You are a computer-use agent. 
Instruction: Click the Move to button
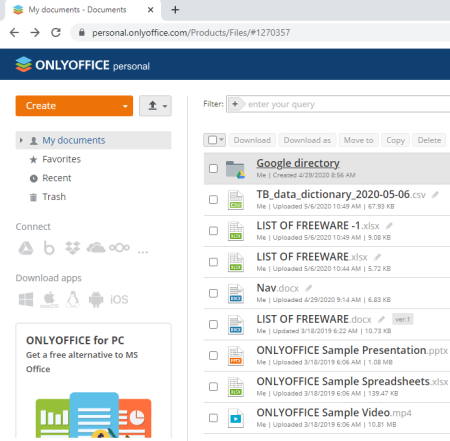coord(359,140)
